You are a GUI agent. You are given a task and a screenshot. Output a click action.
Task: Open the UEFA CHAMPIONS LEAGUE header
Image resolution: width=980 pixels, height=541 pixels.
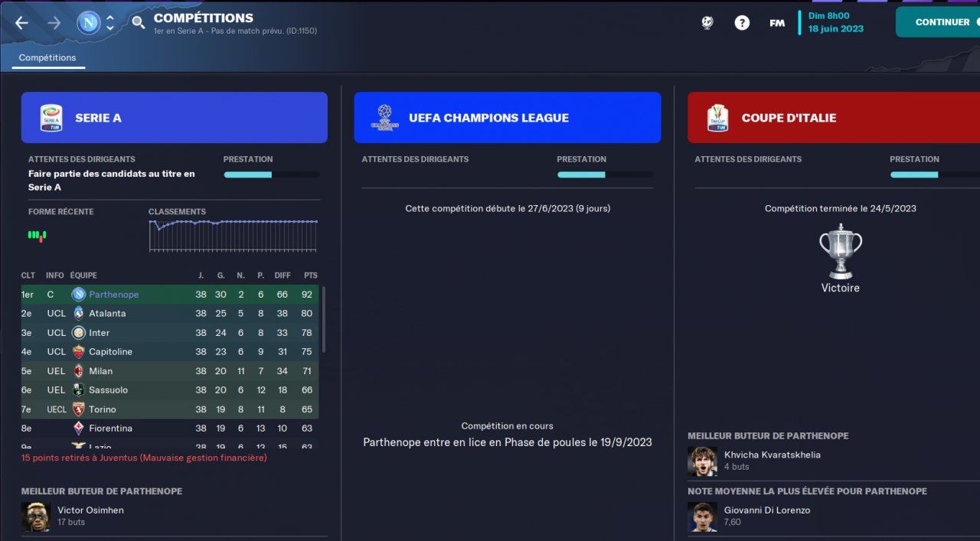508,118
